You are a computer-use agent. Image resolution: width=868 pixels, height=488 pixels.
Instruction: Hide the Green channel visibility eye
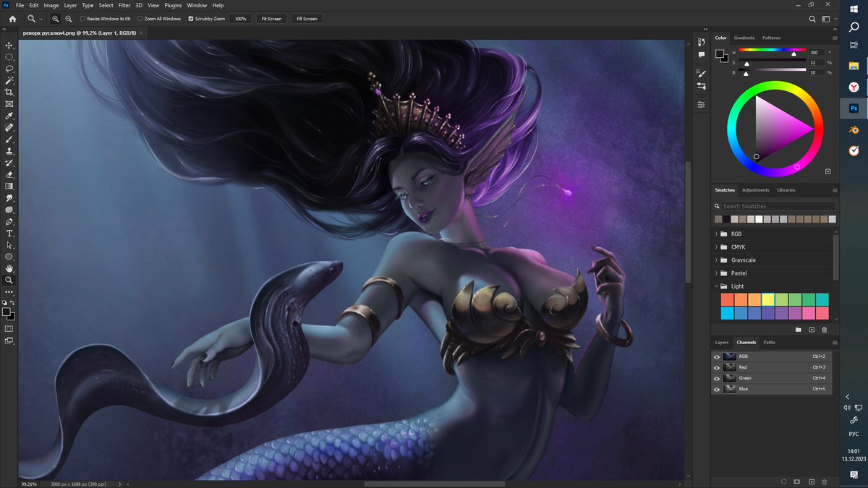point(717,378)
